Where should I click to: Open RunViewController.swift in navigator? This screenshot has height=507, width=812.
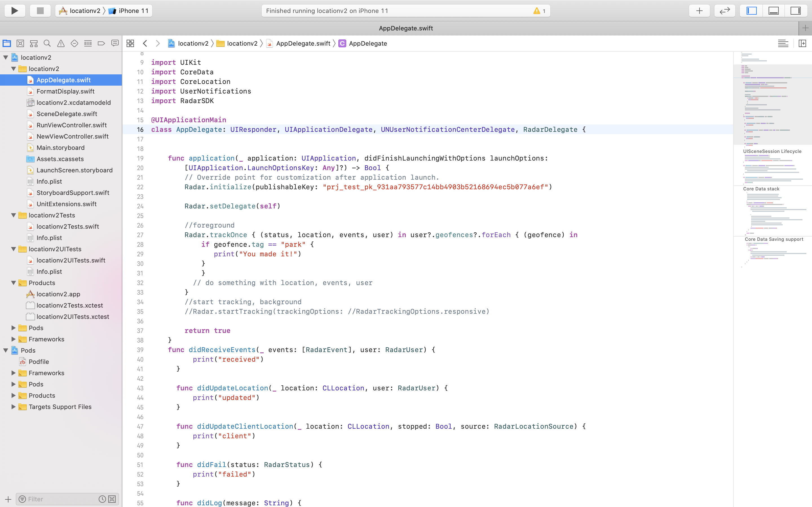tap(71, 125)
